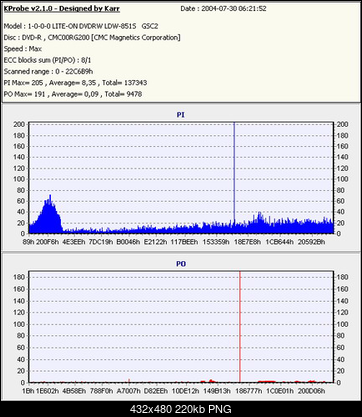
Task: Click the Speed : Max line
Action: coord(23,49)
